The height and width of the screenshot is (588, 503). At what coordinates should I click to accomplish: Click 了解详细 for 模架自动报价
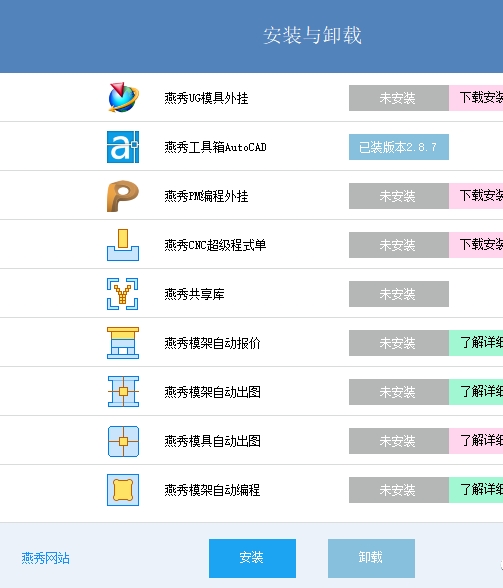click(476, 343)
